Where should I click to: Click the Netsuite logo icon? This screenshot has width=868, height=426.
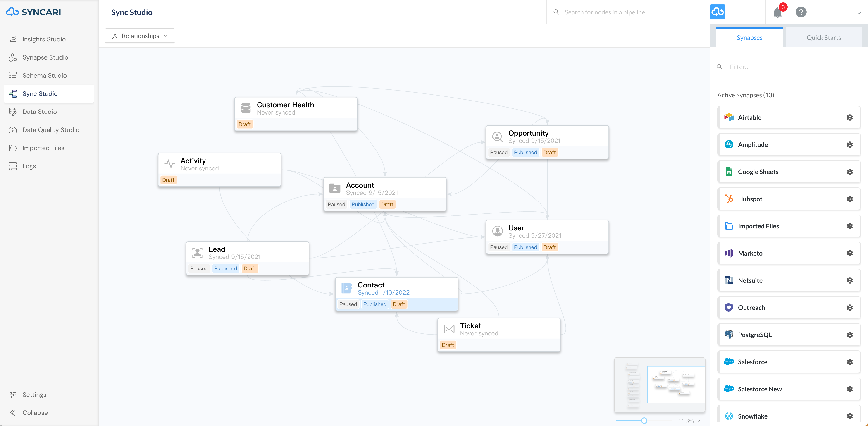(729, 280)
